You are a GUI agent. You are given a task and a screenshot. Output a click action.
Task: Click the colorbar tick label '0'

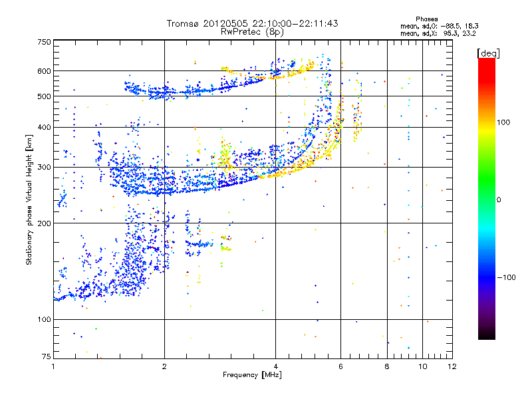pos(499,199)
